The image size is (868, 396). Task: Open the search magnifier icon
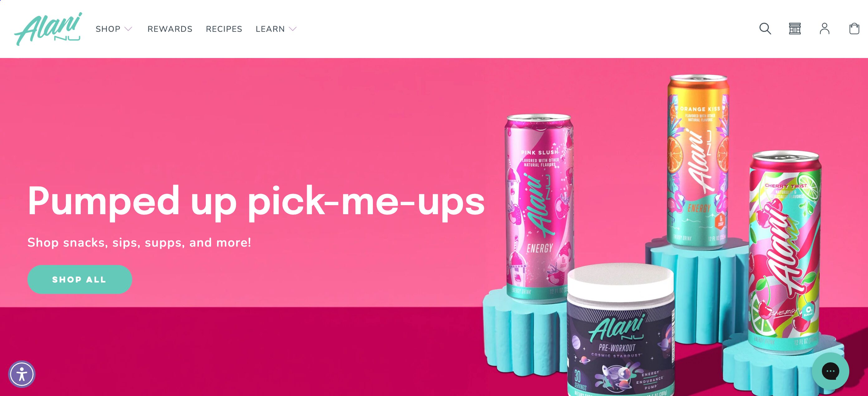(765, 29)
